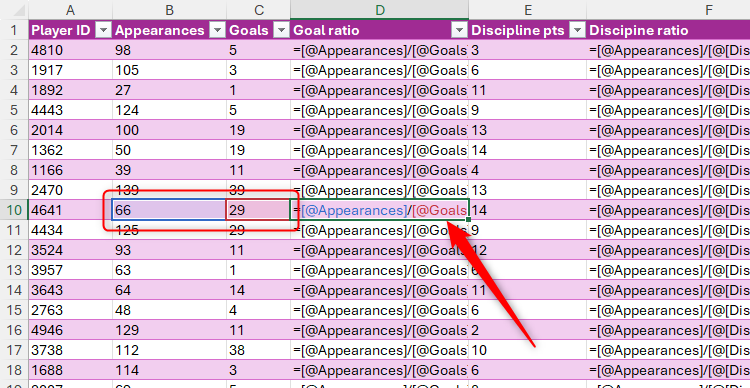Click the Goals header cell
This screenshot has height=388, width=750.
pyautogui.click(x=258, y=30)
